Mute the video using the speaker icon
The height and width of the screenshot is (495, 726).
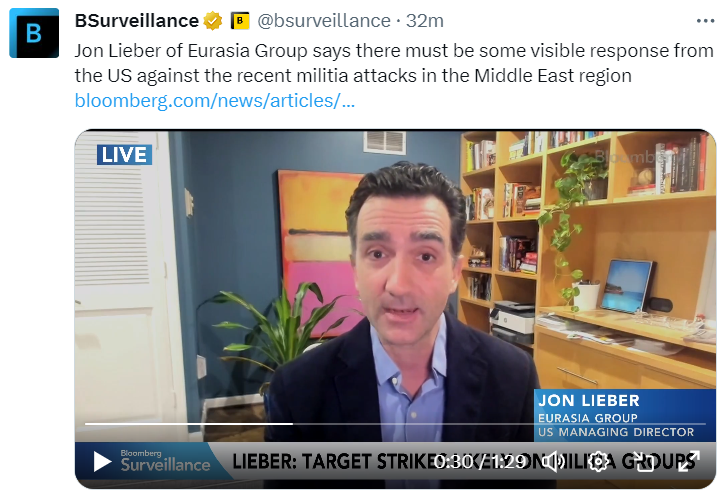[x=553, y=462]
